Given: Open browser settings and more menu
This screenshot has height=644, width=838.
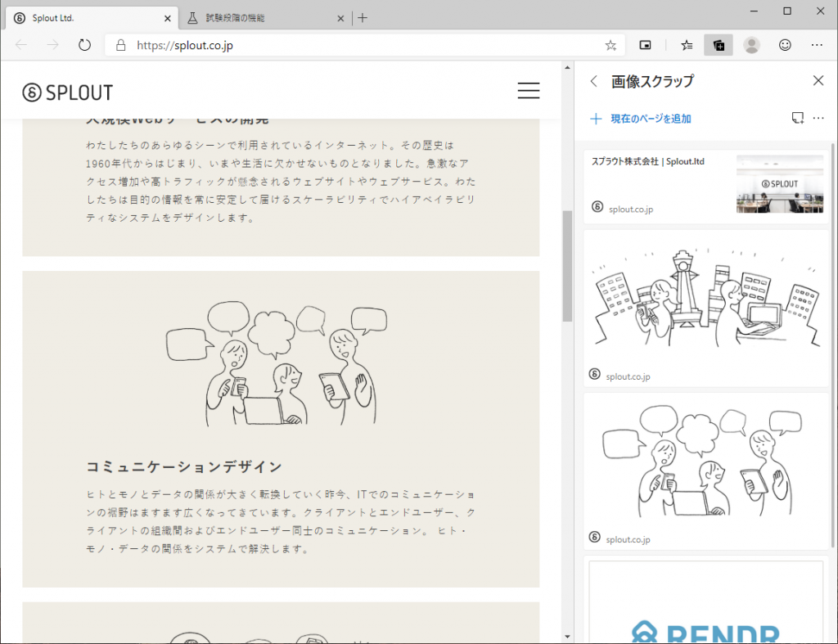Looking at the screenshot, I should tap(817, 46).
